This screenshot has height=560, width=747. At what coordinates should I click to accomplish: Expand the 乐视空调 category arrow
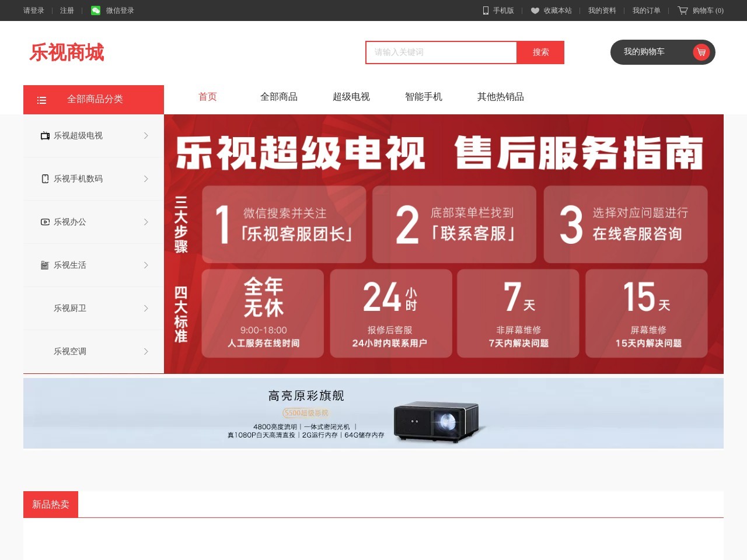146,351
